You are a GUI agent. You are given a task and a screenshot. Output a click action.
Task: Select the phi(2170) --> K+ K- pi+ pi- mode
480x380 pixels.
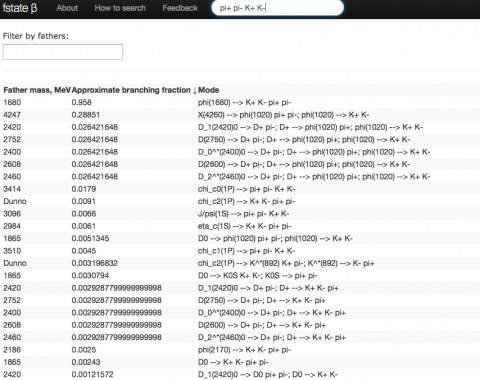(244, 350)
